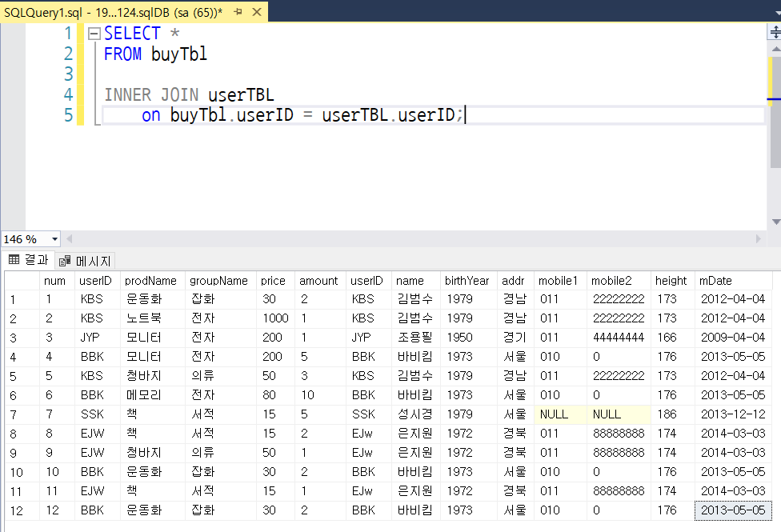Open the 146 % zoom dropdown

[54, 239]
